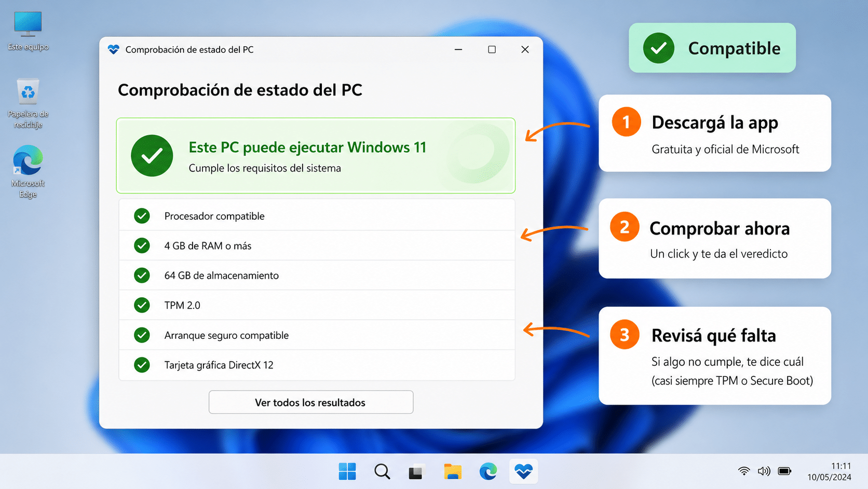The height and width of the screenshot is (489, 868).
Task: Open Task View from taskbar
Action: (417, 471)
